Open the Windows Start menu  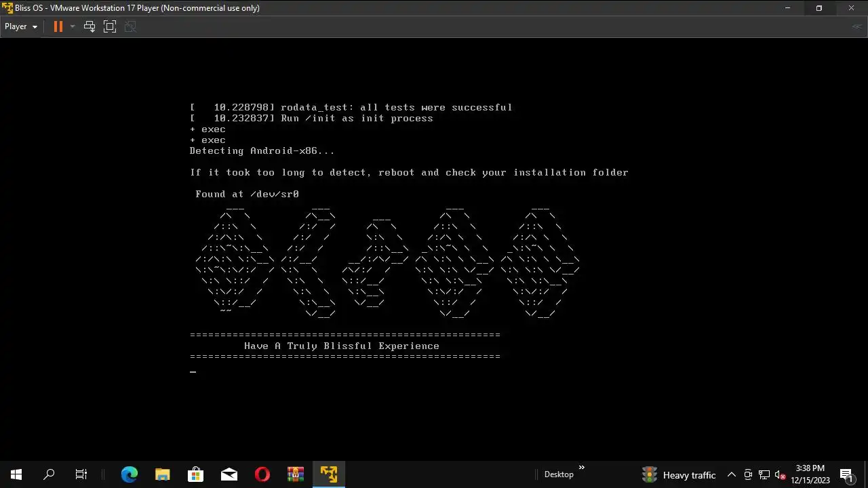[16, 474]
